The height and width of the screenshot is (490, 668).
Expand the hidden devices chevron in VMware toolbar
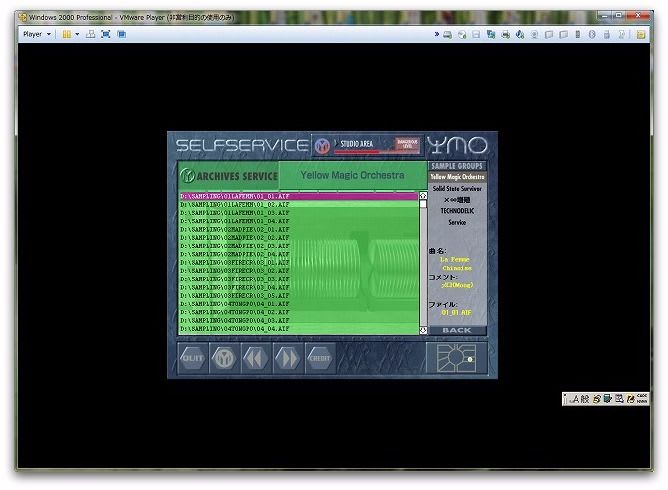pyautogui.click(x=437, y=34)
